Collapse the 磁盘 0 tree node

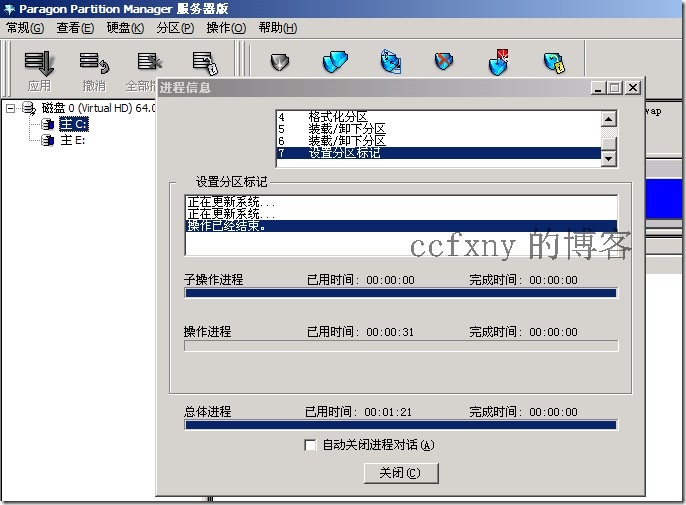[x=10, y=108]
